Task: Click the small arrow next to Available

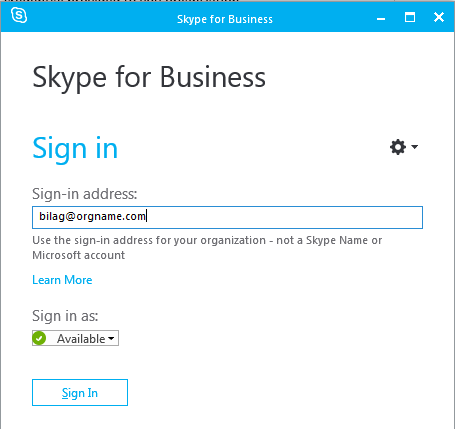Action: 111,339
